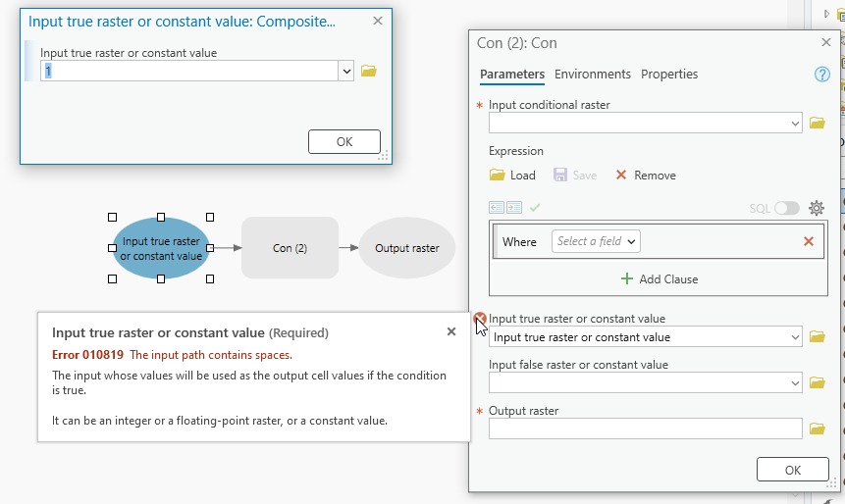Click the red error icon beside Input true raster
Screen dimensions: 845x504
tap(480, 319)
